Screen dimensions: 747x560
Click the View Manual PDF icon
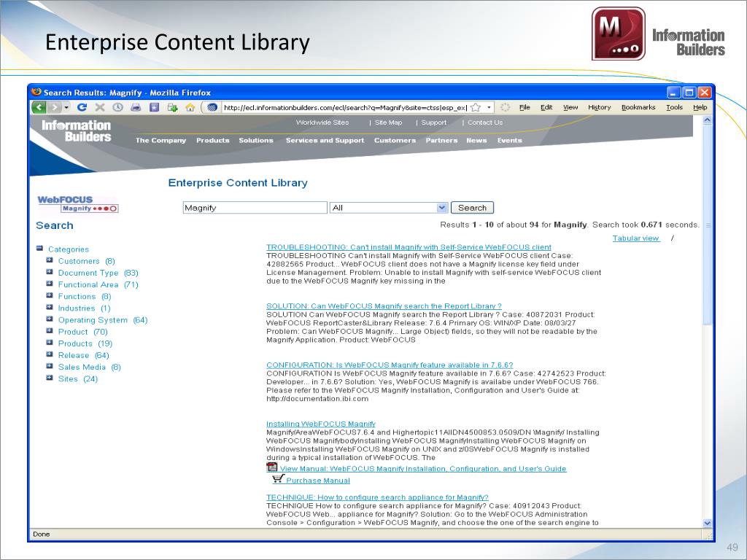click(x=271, y=467)
